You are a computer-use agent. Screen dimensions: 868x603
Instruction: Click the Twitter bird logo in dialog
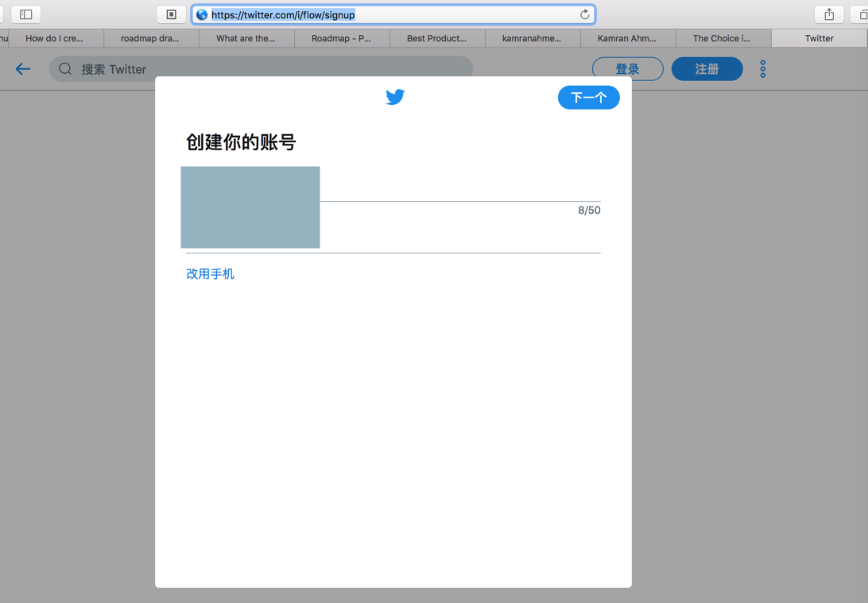(395, 97)
